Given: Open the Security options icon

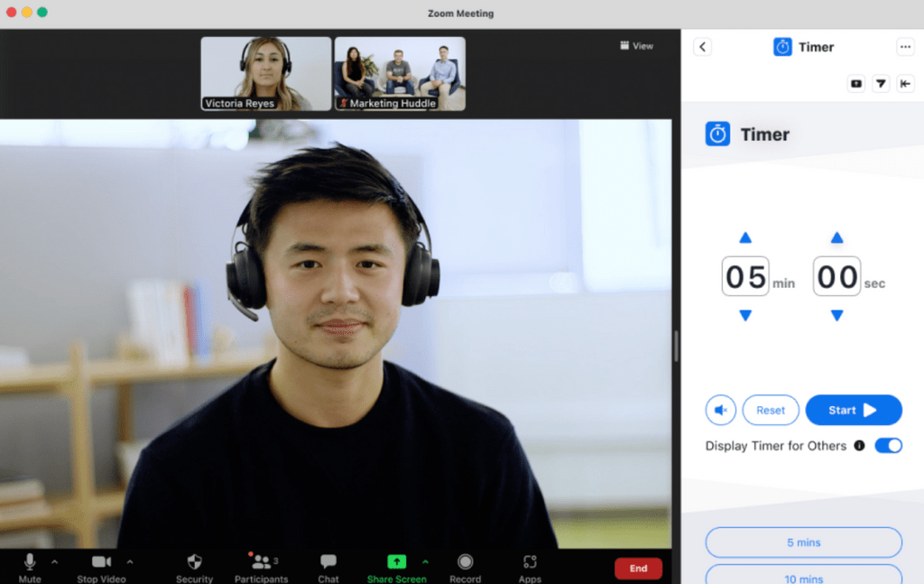Looking at the screenshot, I should 194,560.
